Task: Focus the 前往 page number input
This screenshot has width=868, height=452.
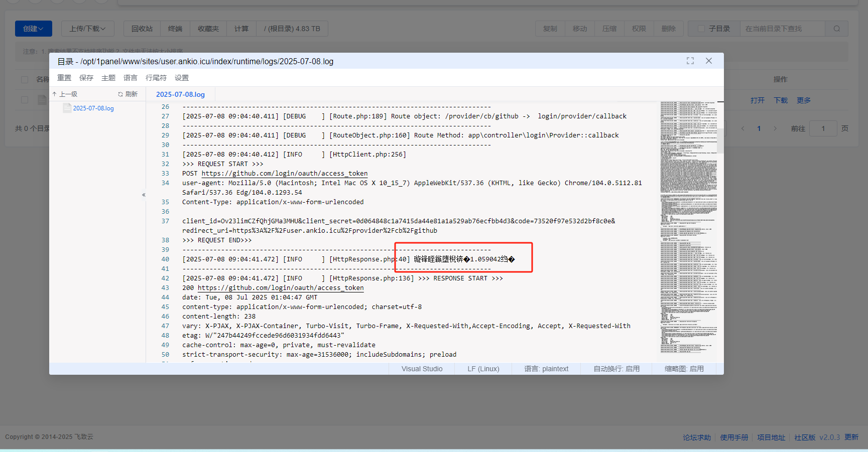Action: (x=823, y=128)
